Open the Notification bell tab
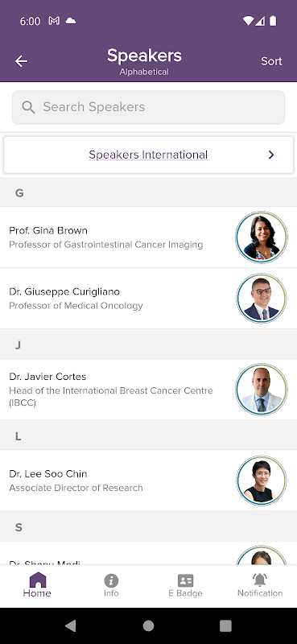 260,585
